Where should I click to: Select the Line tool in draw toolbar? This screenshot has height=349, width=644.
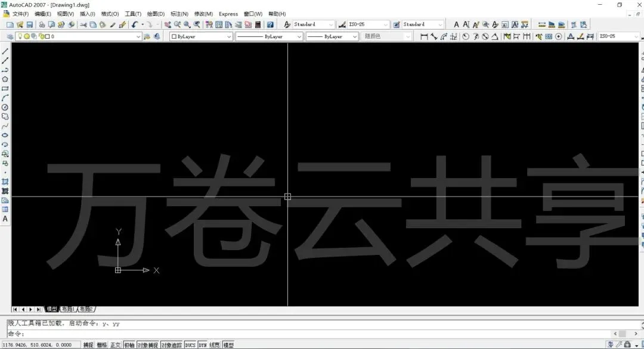click(5, 52)
